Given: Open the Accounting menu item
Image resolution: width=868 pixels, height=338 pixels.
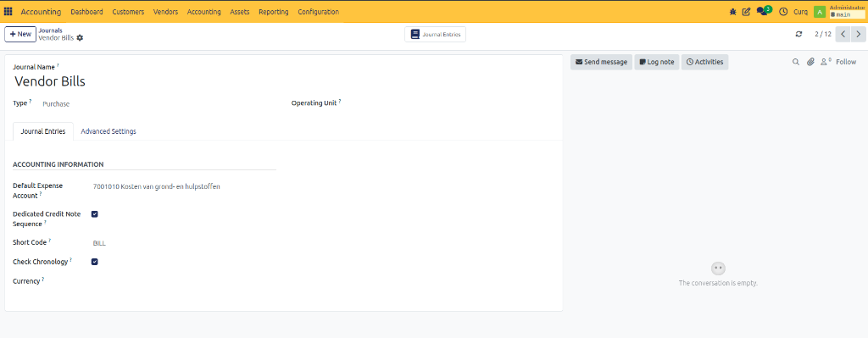Looking at the screenshot, I should [203, 12].
